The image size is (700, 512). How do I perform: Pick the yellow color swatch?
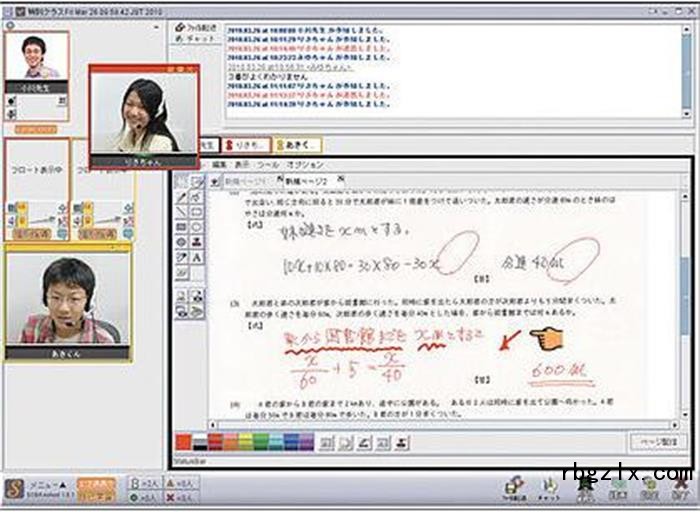point(246,442)
